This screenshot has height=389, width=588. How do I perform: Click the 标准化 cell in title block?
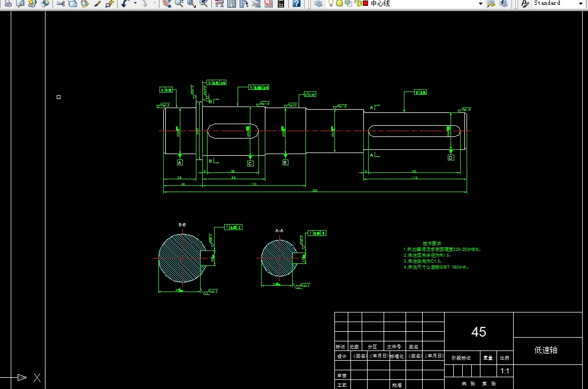(397, 356)
